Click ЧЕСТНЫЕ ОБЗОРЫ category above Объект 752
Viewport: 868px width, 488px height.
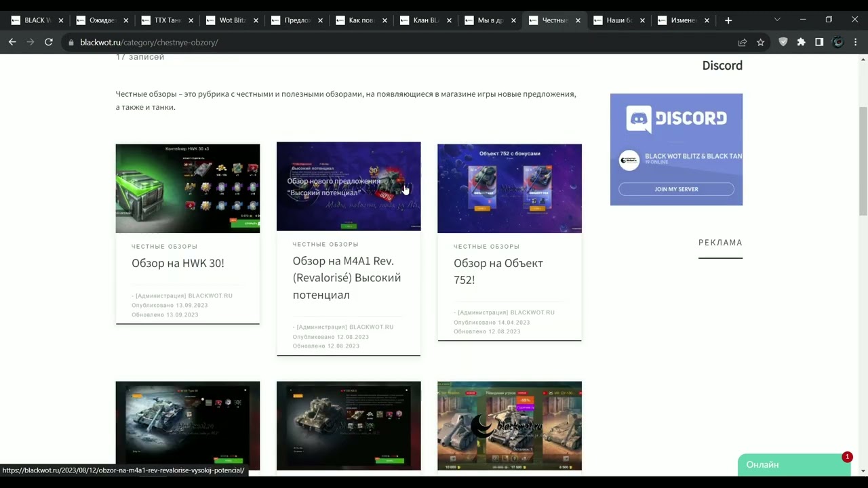click(x=486, y=247)
